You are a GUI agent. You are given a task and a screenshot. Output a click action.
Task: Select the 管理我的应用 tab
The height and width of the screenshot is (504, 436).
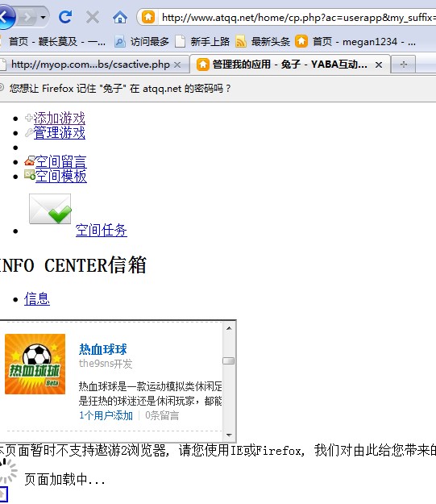tap(290, 65)
